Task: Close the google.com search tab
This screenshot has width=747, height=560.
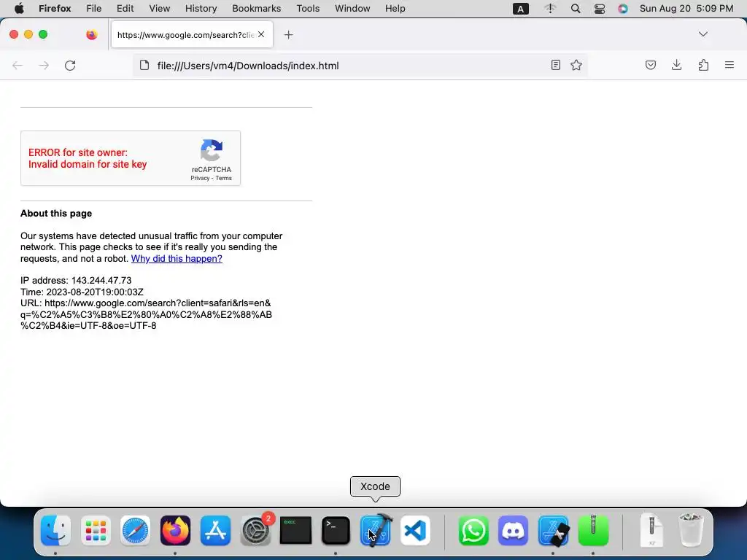Action: (x=261, y=34)
